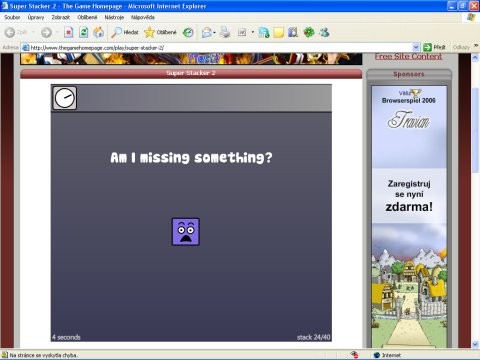Image resolution: width=480 pixels, height=360 pixels.
Task: Stop loading the page
Action: 69,32
